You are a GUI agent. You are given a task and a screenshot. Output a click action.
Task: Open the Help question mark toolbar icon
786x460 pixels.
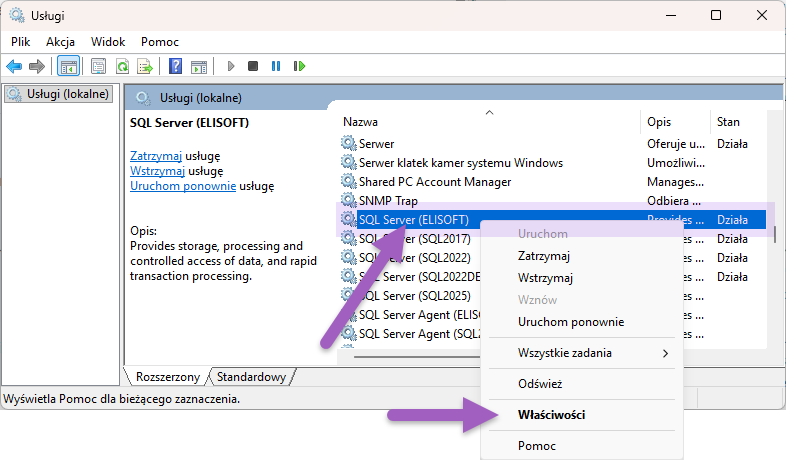point(175,66)
